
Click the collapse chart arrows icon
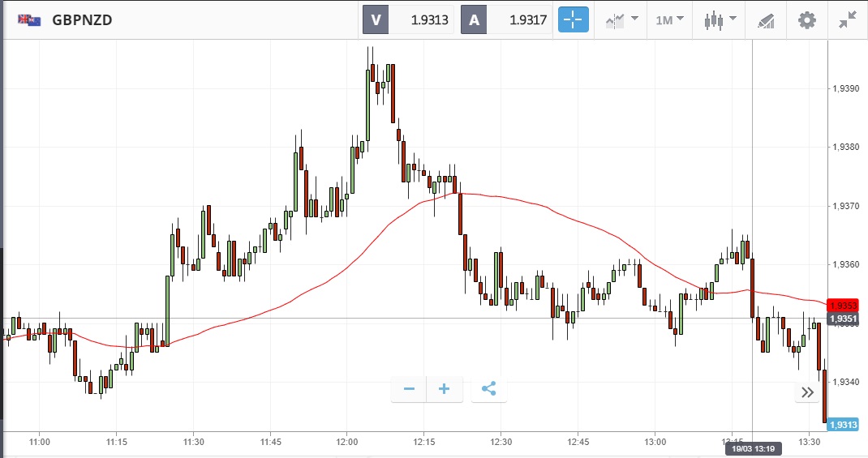(x=848, y=20)
